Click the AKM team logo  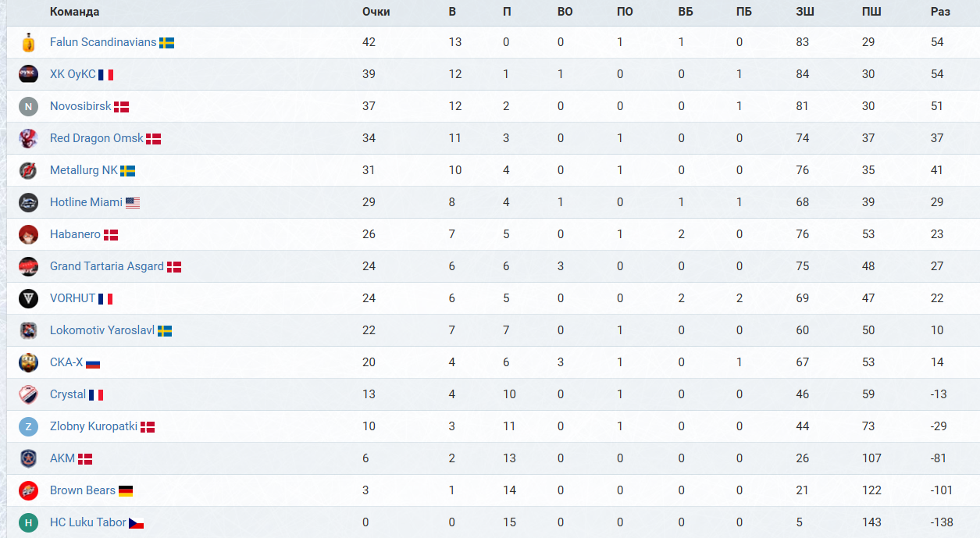point(29,458)
